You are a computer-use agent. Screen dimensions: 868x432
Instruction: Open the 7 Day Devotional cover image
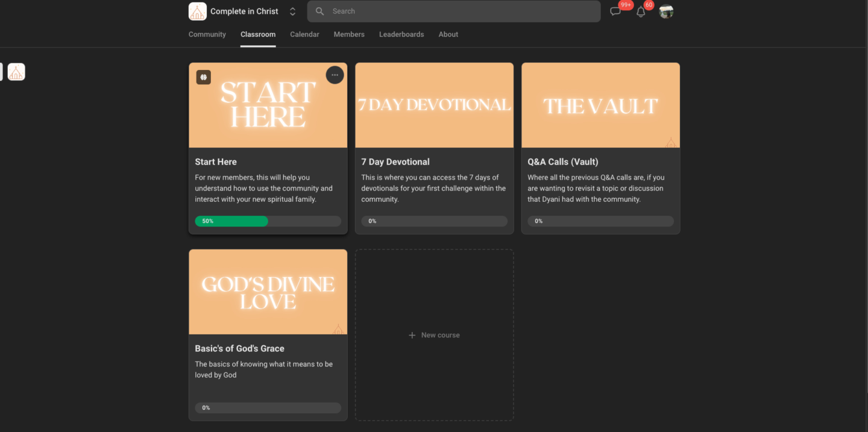[x=434, y=105]
